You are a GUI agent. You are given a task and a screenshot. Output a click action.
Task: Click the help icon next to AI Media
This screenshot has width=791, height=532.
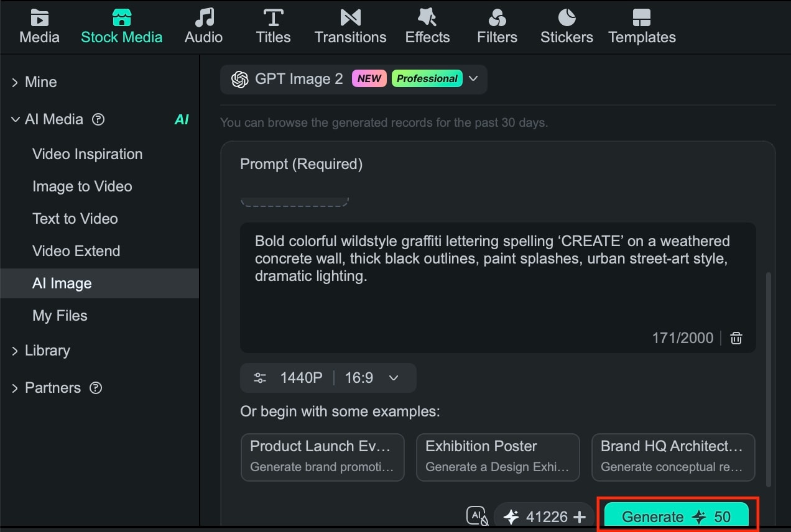pyautogui.click(x=98, y=119)
